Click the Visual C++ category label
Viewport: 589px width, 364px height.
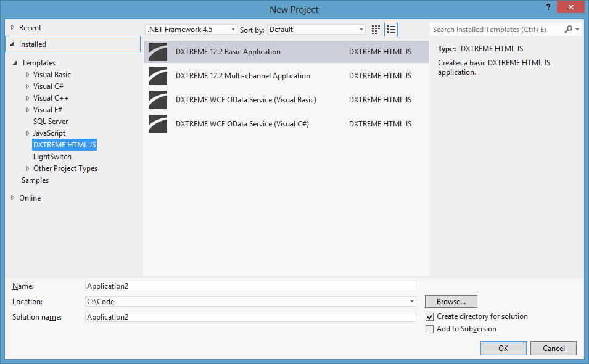click(51, 98)
